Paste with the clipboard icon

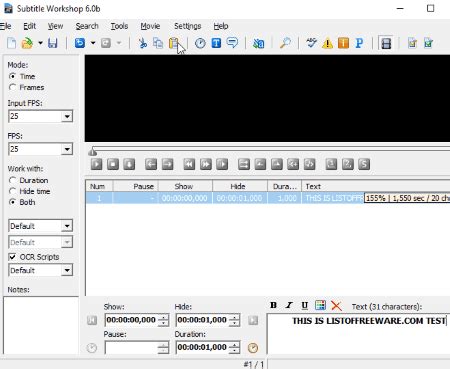174,43
